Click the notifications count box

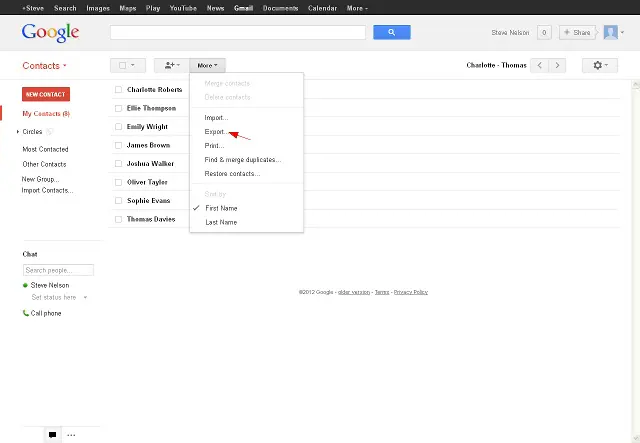point(544,32)
